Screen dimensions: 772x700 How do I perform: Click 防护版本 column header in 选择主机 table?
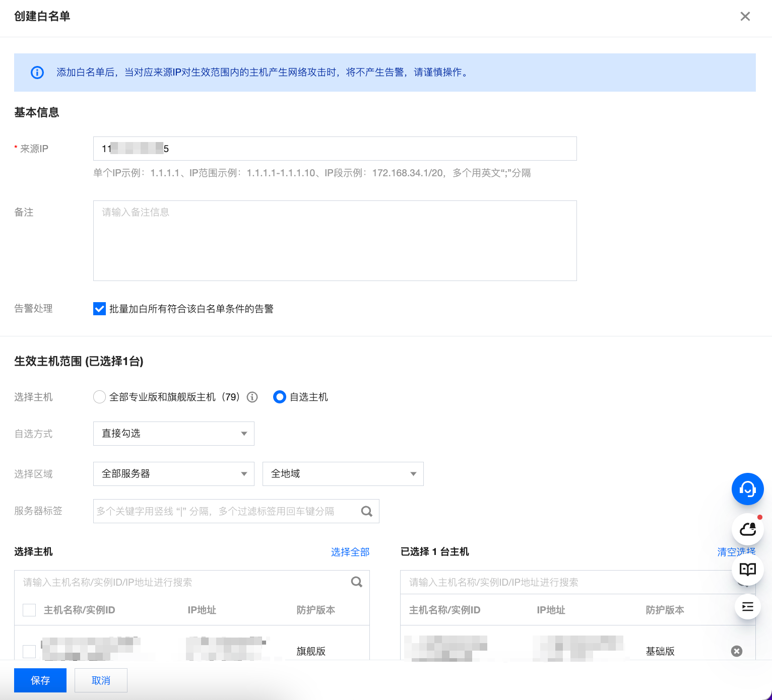pyautogui.click(x=316, y=610)
